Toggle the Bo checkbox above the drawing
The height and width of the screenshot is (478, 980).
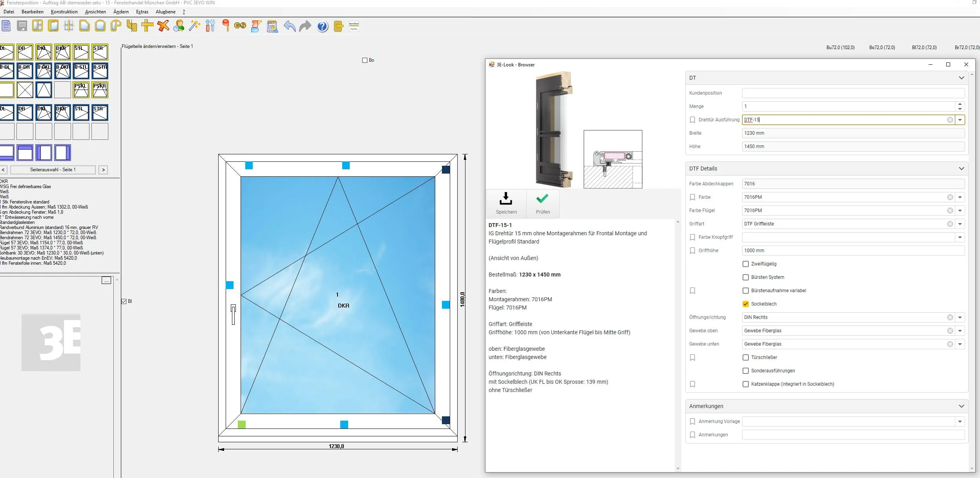pyautogui.click(x=364, y=60)
